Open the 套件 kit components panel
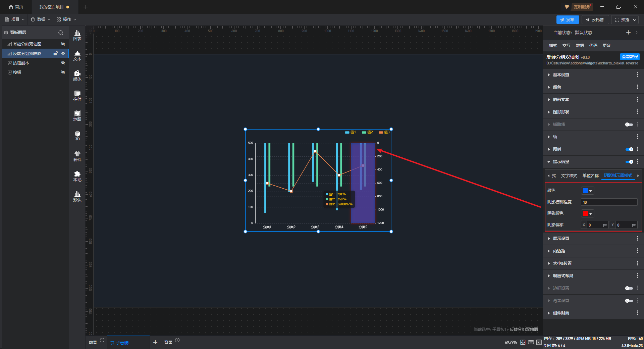The height and width of the screenshot is (349, 644). (x=77, y=156)
